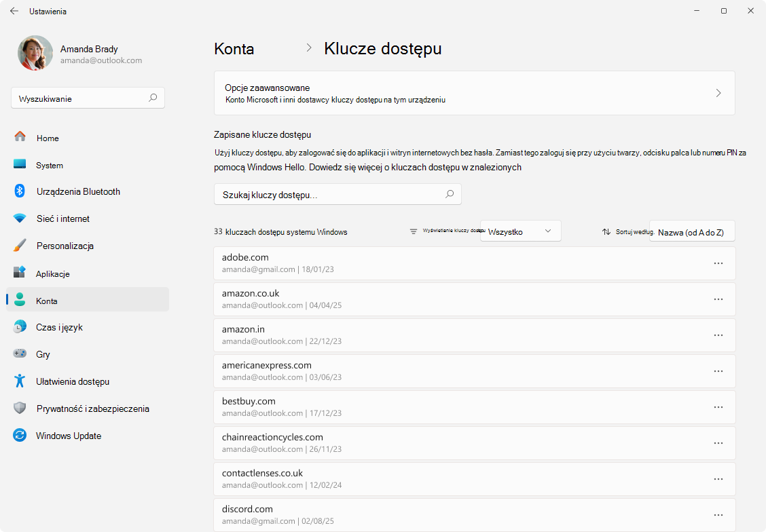The image size is (766, 532).
Task: Open Personalizacja settings
Action: [88, 246]
